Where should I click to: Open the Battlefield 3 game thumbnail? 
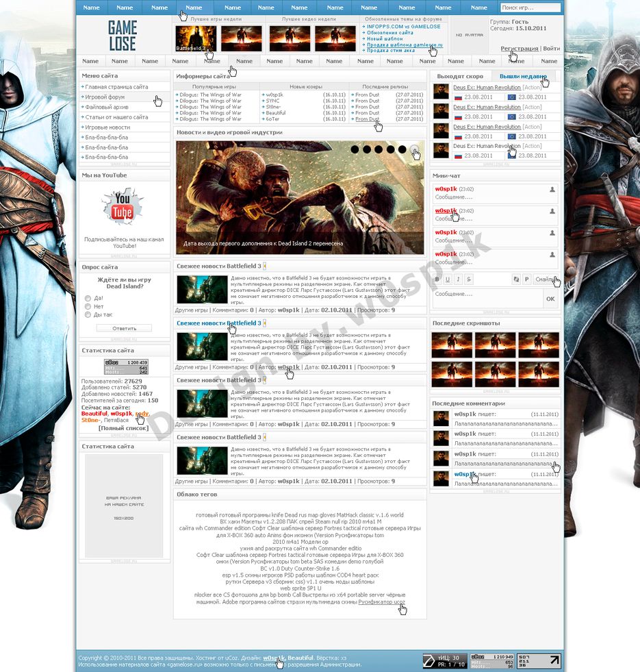pyautogui.click(x=196, y=39)
